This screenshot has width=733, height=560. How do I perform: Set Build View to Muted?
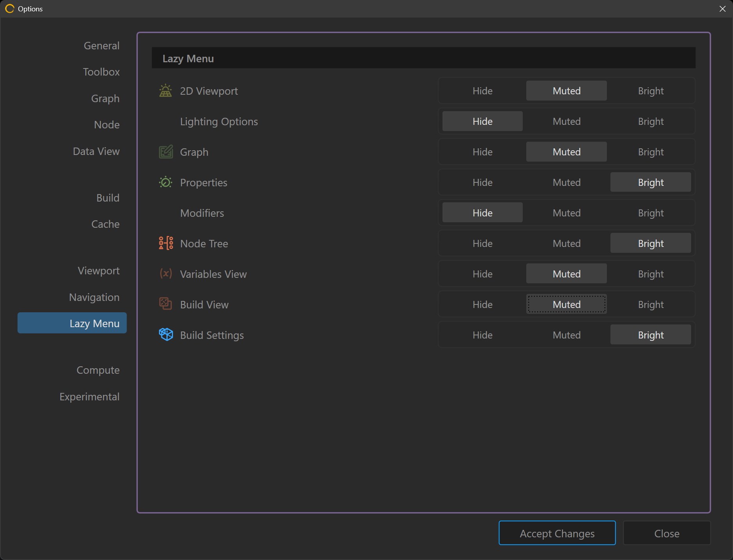pos(567,304)
